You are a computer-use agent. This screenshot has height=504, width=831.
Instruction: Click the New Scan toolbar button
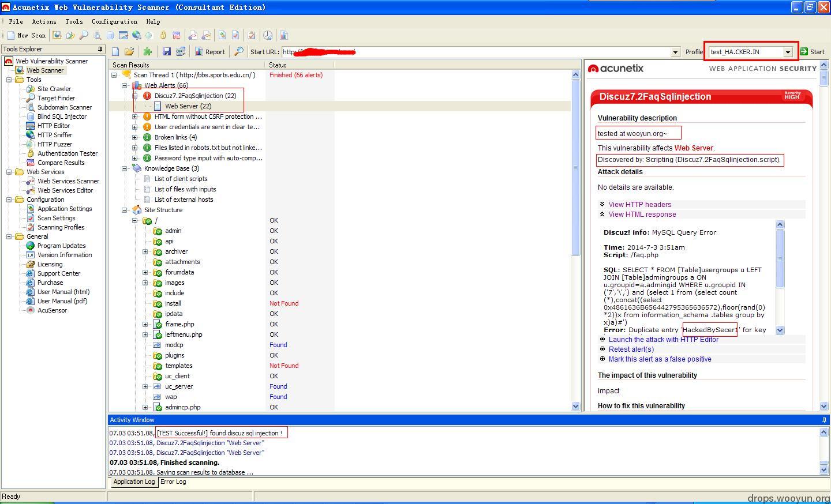[27, 35]
